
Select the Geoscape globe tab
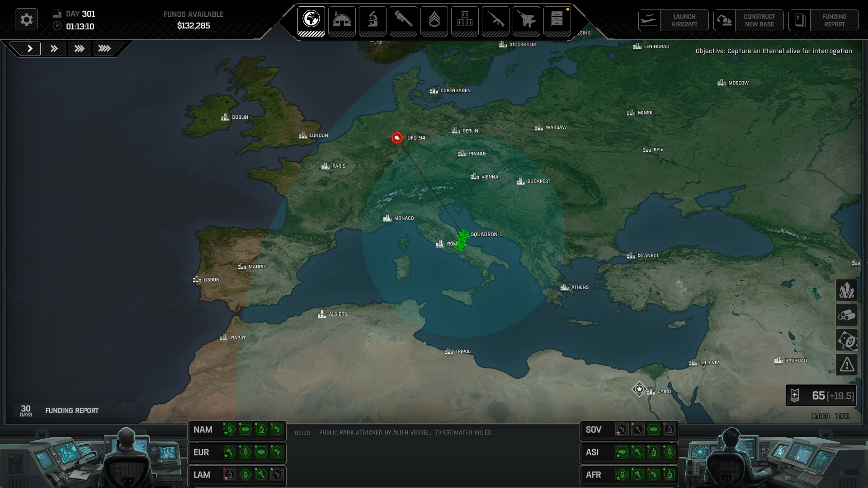coord(311,20)
